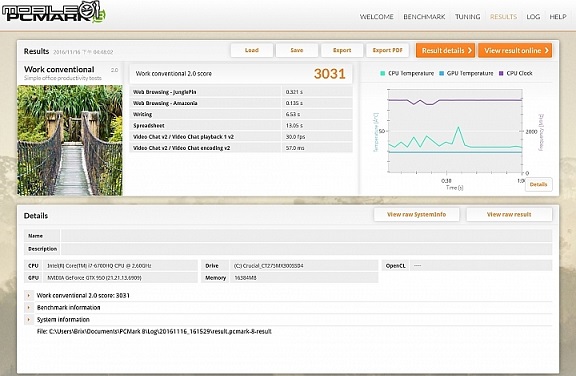Open the Welcome tab
The image size is (576, 376).
[x=377, y=17]
